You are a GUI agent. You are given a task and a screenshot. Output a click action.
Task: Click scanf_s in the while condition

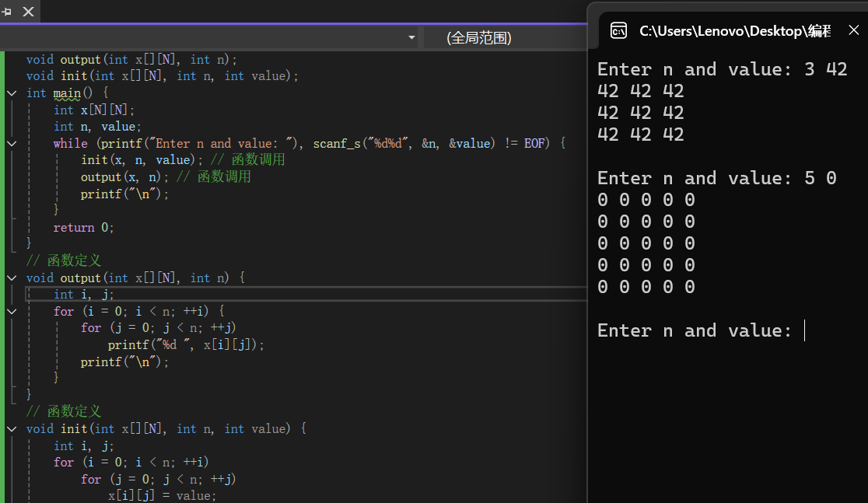click(337, 144)
